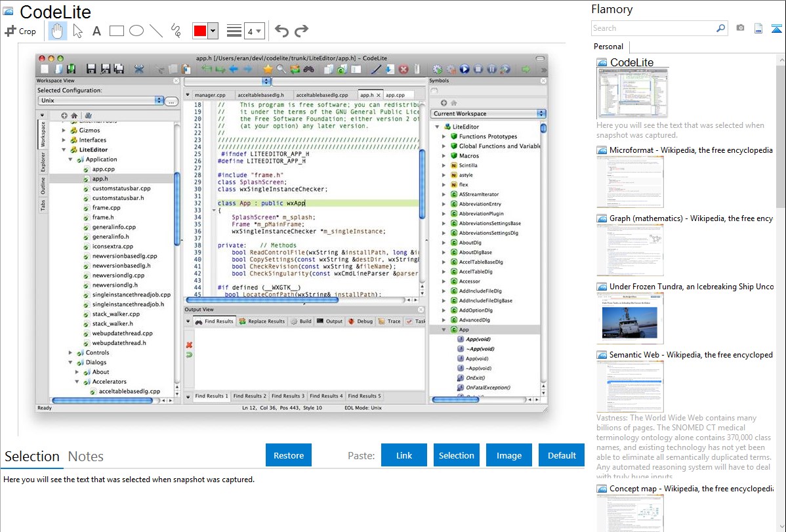This screenshot has width=786, height=532.
Task: Open the Concept map snapshot title
Action: pos(692,489)
